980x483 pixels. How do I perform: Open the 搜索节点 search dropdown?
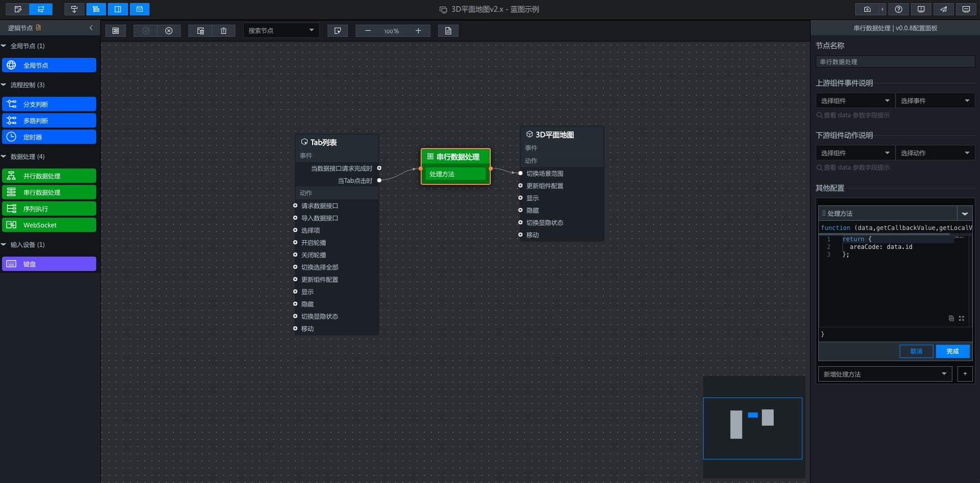pyautogui.click(x=281, y=31)
